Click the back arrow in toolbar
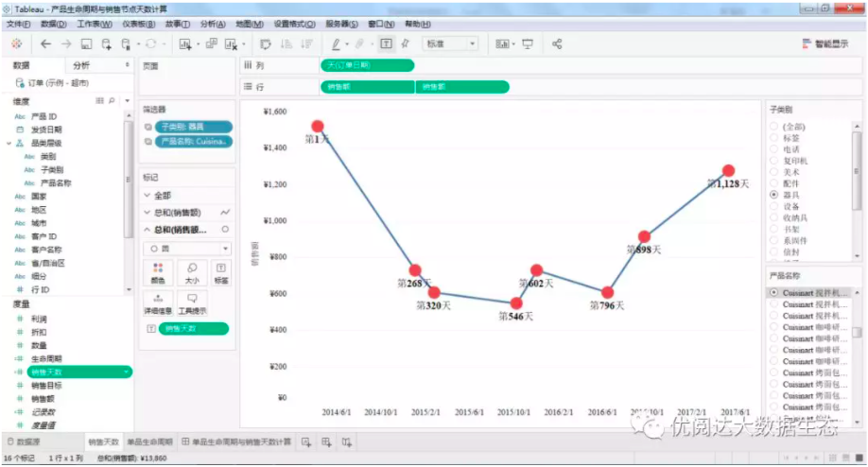 pos(45,44)
